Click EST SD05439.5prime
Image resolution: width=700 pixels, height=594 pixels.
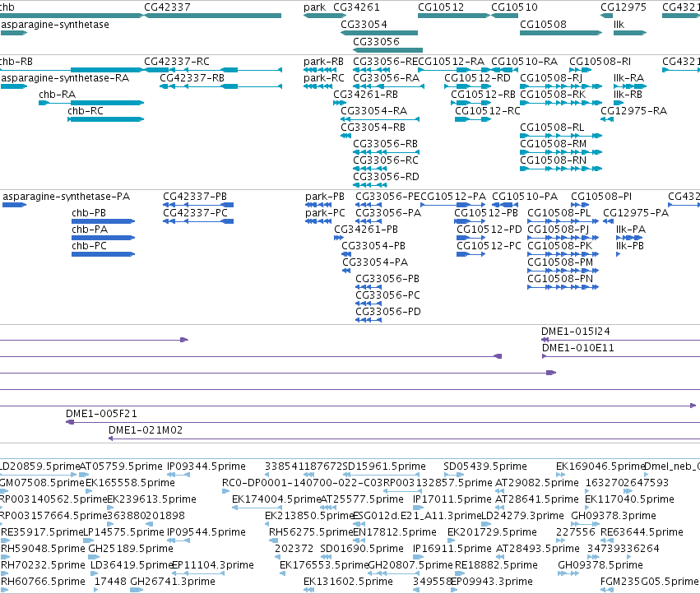point(484,466)
